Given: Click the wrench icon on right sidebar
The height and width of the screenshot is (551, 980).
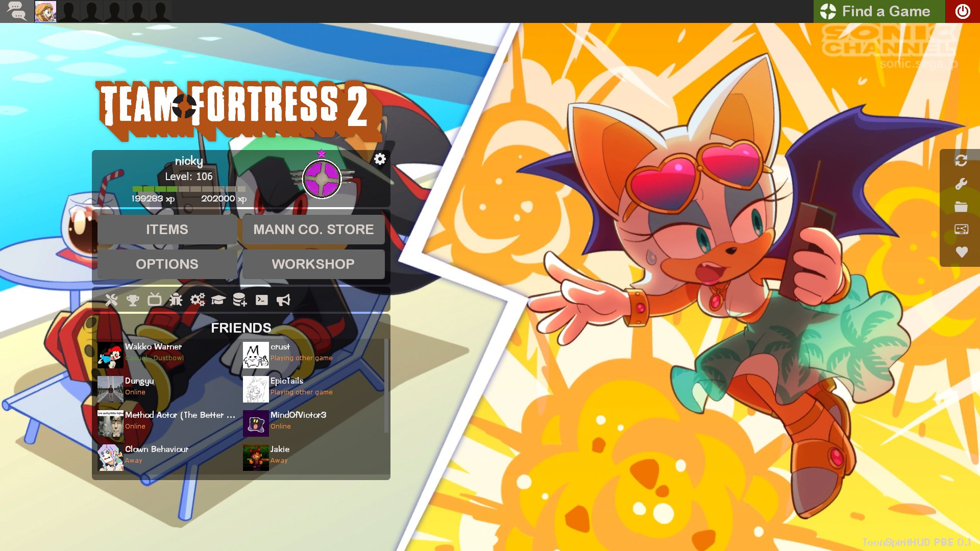Looking at the screenshot, I should [x=961, y=184].
